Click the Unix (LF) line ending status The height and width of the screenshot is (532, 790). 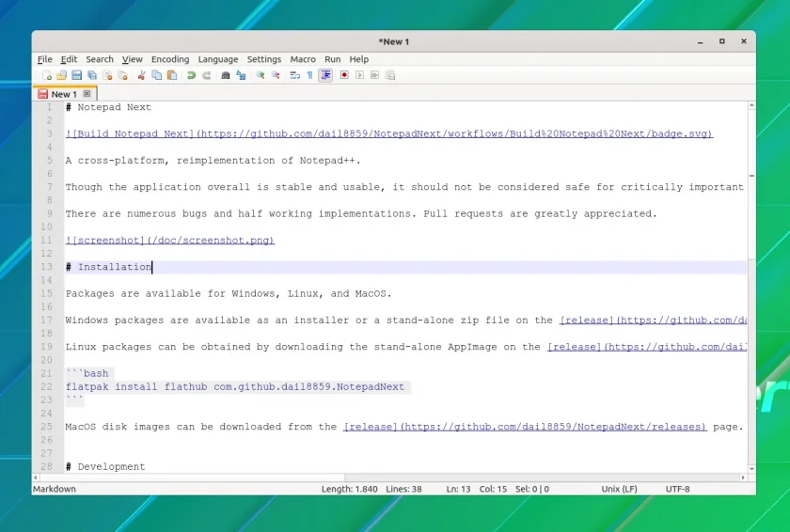pyautogui.click(x=619, y=489)
